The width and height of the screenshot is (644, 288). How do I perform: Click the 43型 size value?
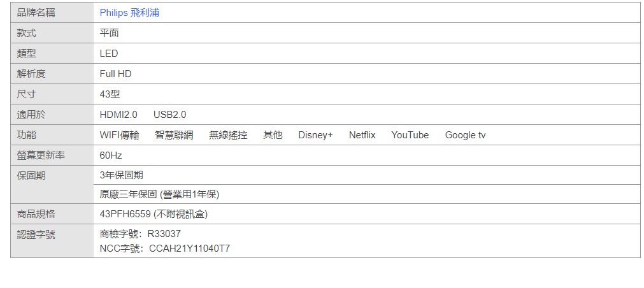click(x=110, y=94)
